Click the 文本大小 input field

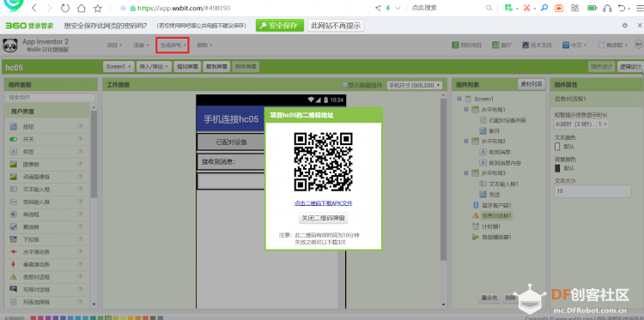click(592, 191)
